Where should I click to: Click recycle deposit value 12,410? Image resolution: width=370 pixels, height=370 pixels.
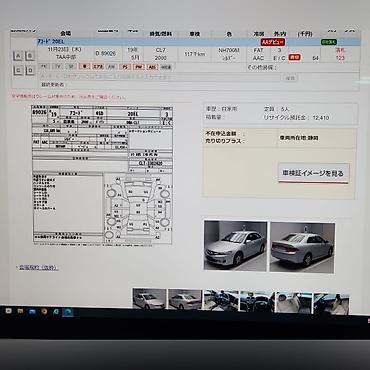(321, 118)
